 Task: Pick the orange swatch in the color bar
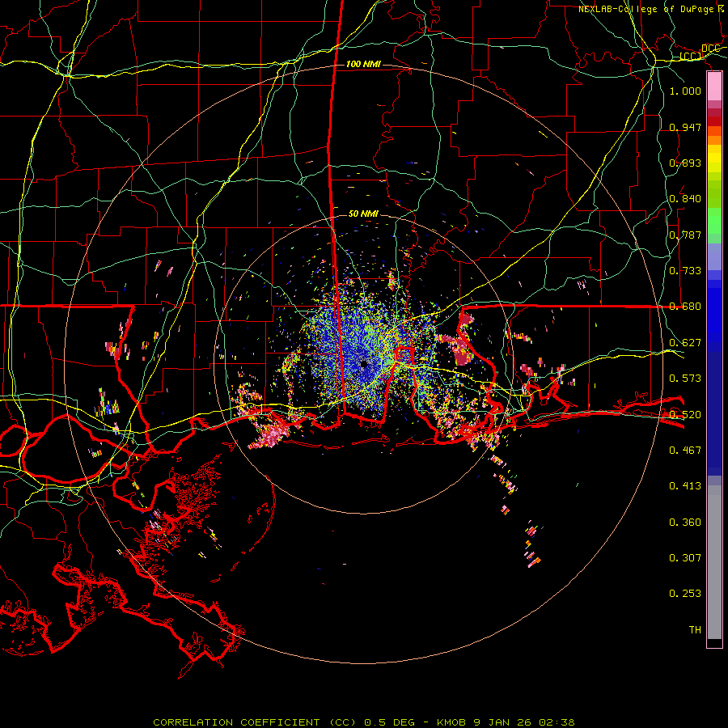point(714,140)
